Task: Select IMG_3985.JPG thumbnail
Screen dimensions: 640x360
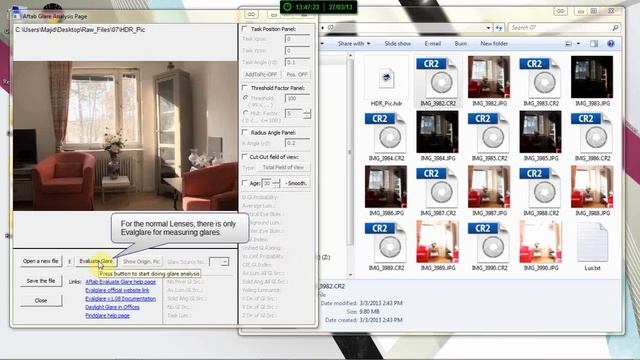Action: tap(541, 132)
